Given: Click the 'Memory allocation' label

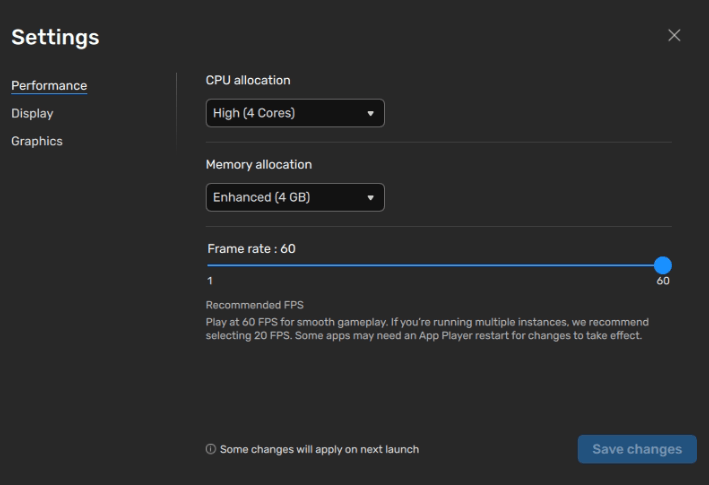Looking at the screenshot, I should click(x=259, y=165).
